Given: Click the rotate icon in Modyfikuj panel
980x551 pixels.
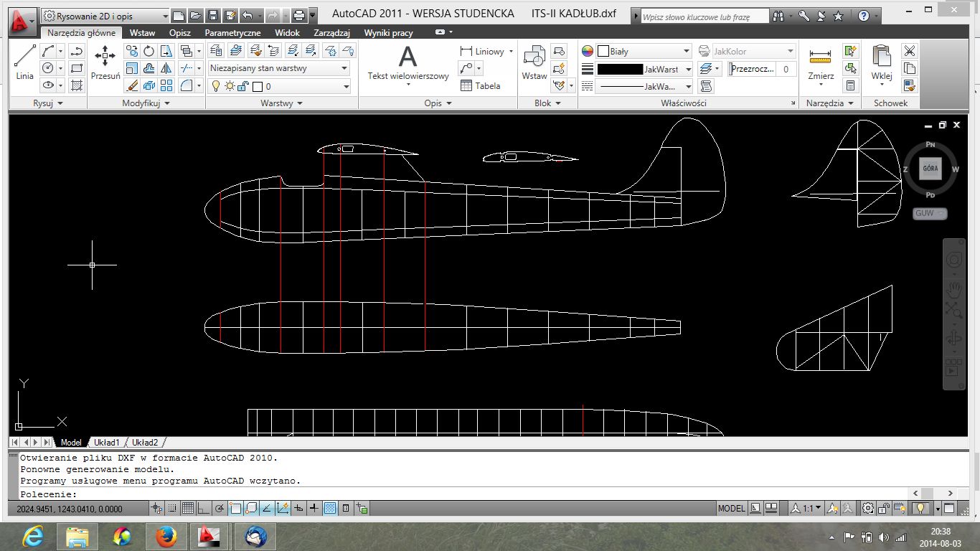Looking at the screenshot, I should pos(149,51).
